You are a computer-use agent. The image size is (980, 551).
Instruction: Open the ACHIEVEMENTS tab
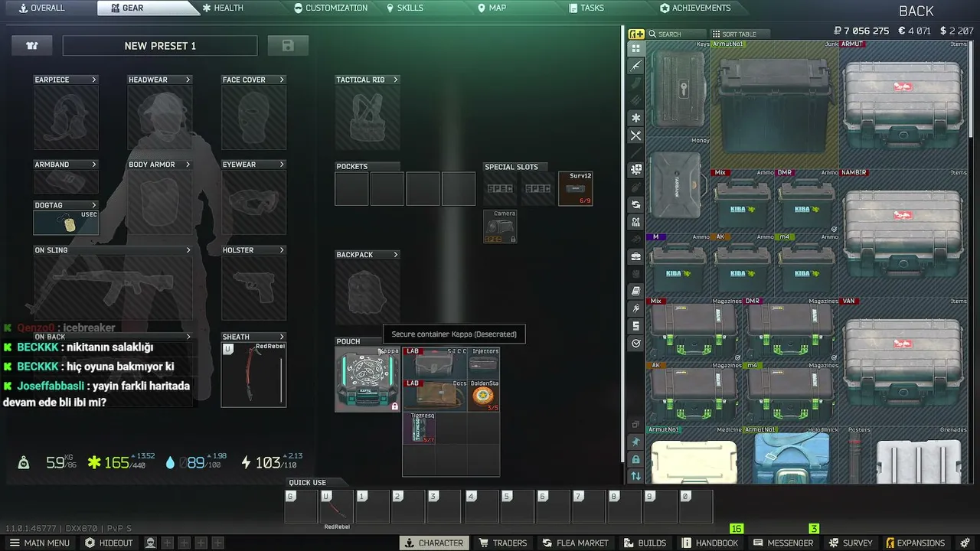(x=695, y=8)
